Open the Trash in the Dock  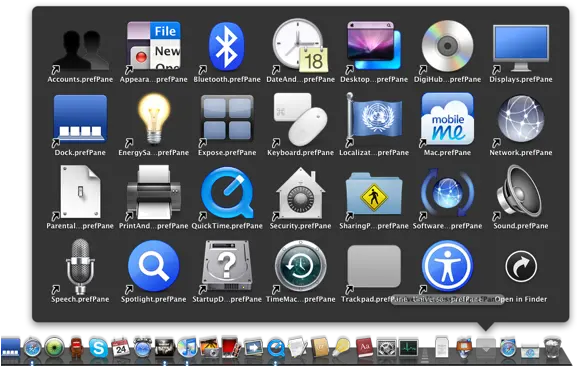pos(552,347)
